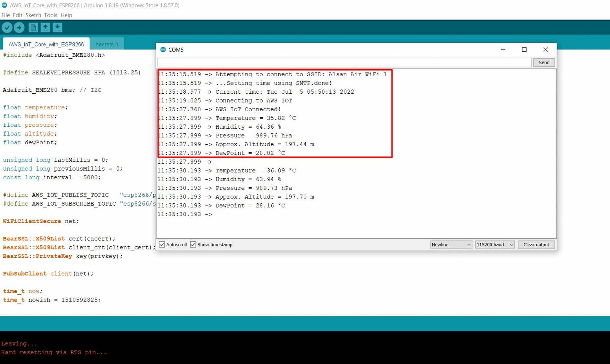
Task: Click the Arduino taskbar application icon
Action: pos(4,5)
